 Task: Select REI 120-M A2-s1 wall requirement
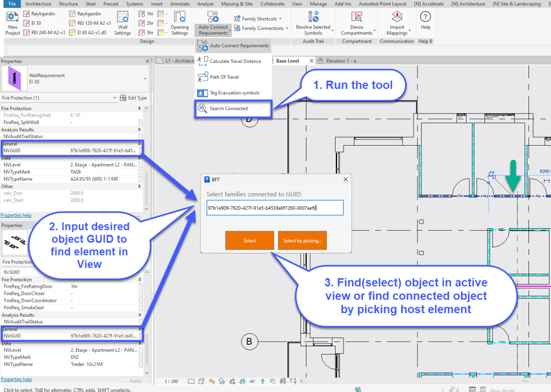[90, 23]
